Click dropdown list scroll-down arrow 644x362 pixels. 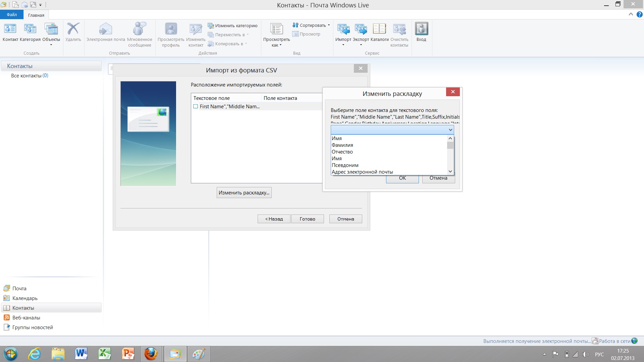pos(450,171)
